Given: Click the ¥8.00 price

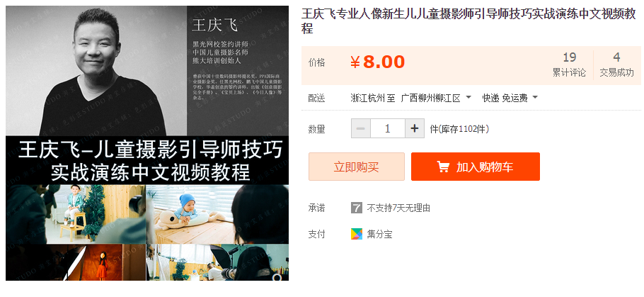Looking at the screenshot, I should click(377, 62).
